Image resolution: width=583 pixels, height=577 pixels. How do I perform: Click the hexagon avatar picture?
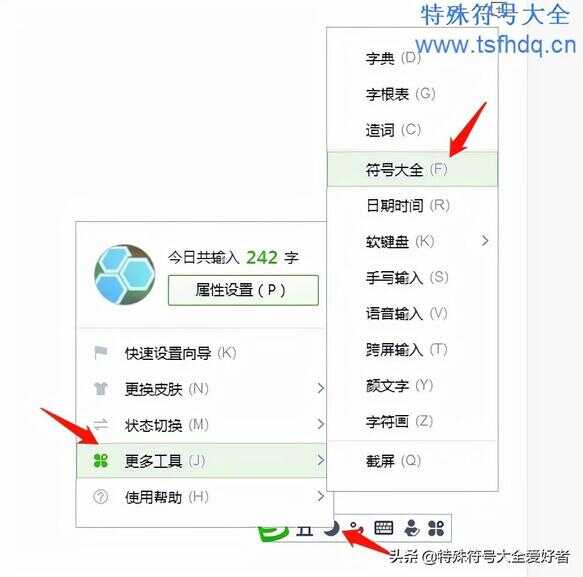[x=125, y=274]
